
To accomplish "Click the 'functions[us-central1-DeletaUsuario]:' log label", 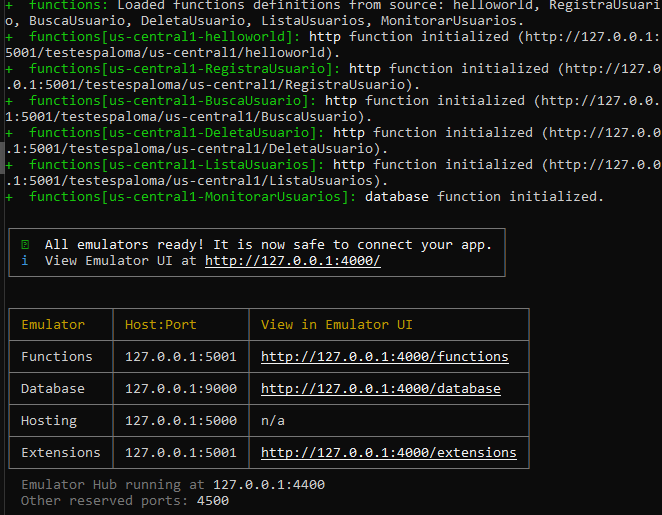I will 176,133.
